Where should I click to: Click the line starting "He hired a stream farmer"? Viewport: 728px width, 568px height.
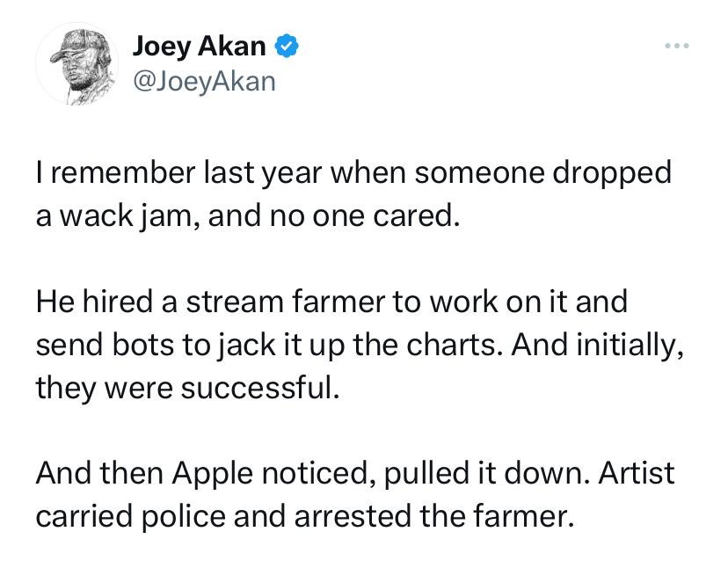click(331, 302)
